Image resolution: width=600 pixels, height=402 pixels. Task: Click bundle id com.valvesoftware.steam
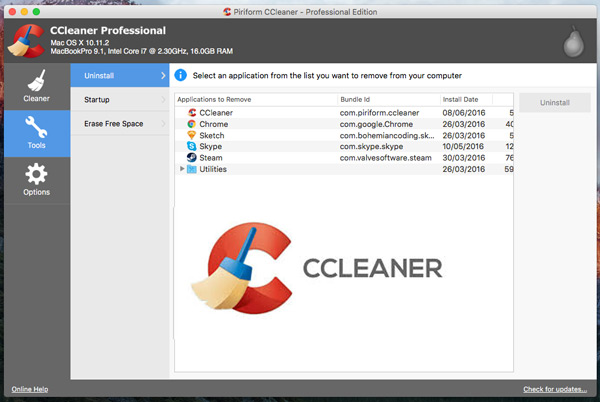(x=385, y=158)
